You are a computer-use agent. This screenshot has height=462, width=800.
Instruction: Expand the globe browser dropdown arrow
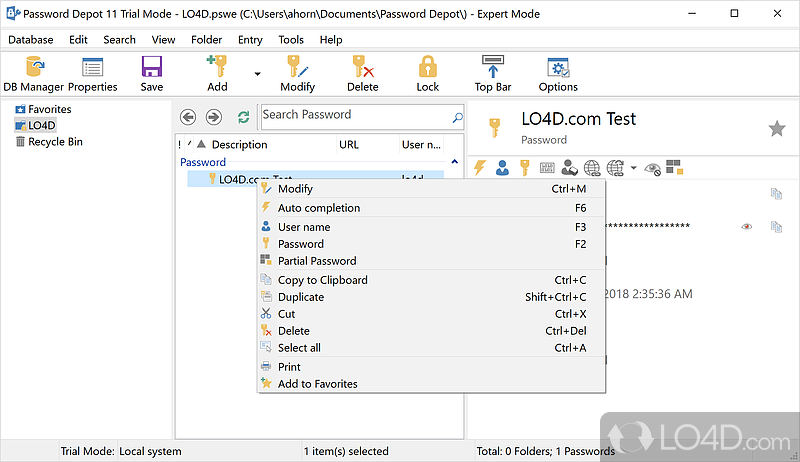pos(633,168)
